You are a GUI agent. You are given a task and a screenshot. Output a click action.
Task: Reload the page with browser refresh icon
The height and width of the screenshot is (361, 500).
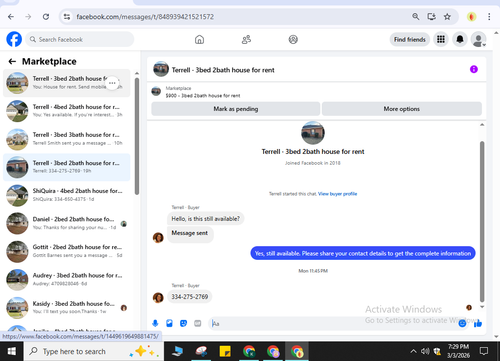pos(46,17)
